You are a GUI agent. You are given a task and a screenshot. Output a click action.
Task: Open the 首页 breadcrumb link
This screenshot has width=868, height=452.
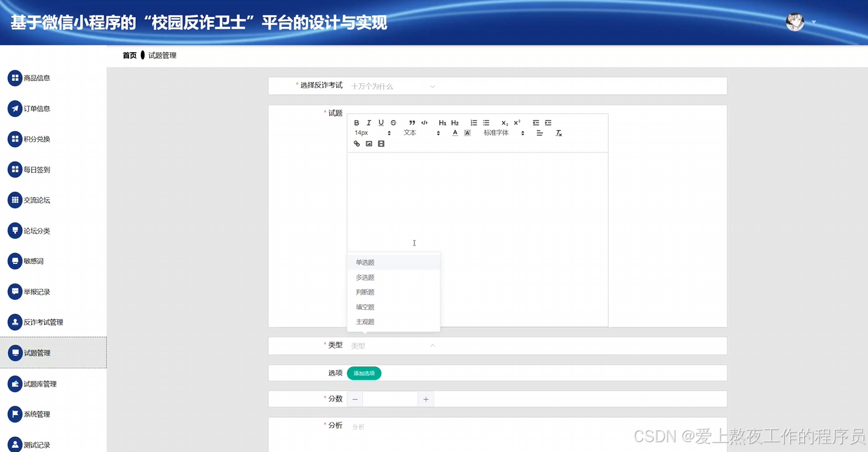(129, 55)
